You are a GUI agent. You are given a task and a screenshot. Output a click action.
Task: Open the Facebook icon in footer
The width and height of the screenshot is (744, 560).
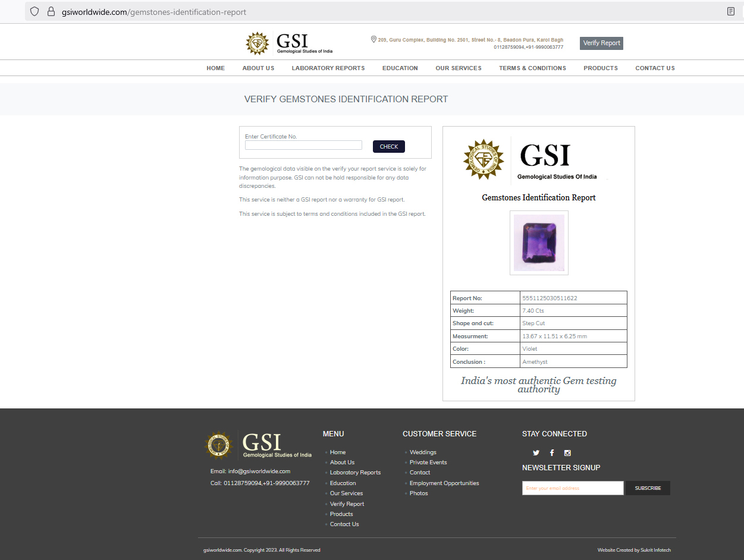tap(552, 453)
